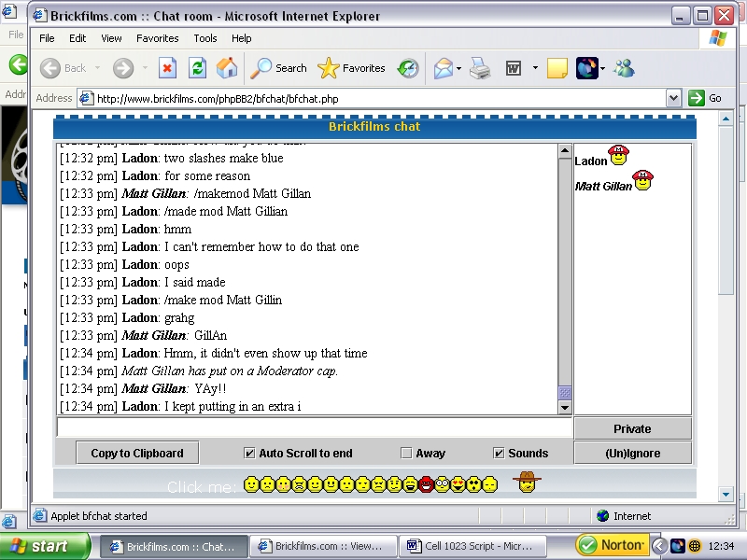Screen dimensions: 747x560
Task: Click chat log scroll down arrow
Action: [565, 407]
